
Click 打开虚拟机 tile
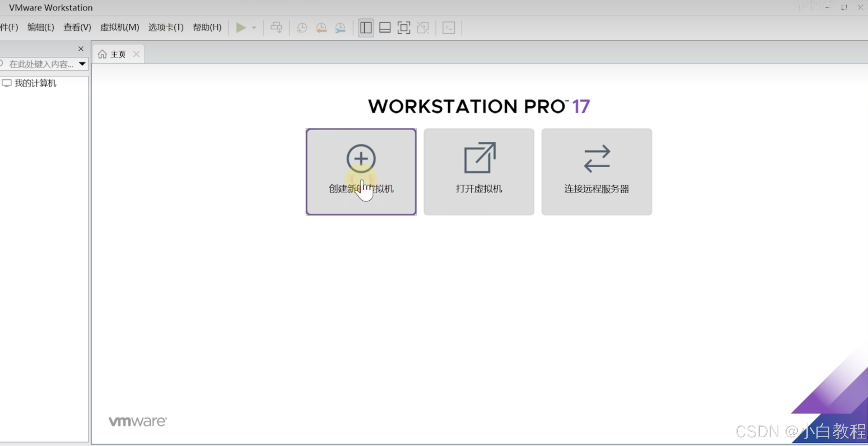[x=479, y=171]
